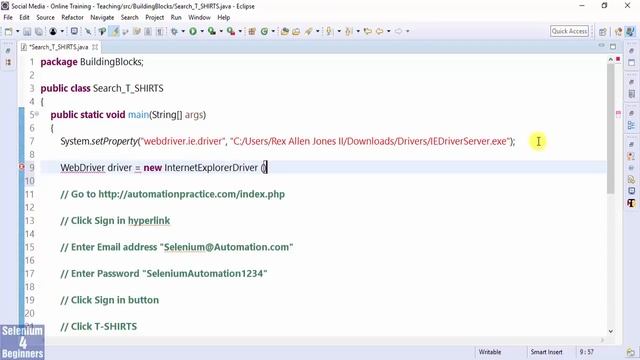Open the Task List icon in right trim
This screenshot has width=640, height=360.
pyautogui.click(x=631, y=94)
